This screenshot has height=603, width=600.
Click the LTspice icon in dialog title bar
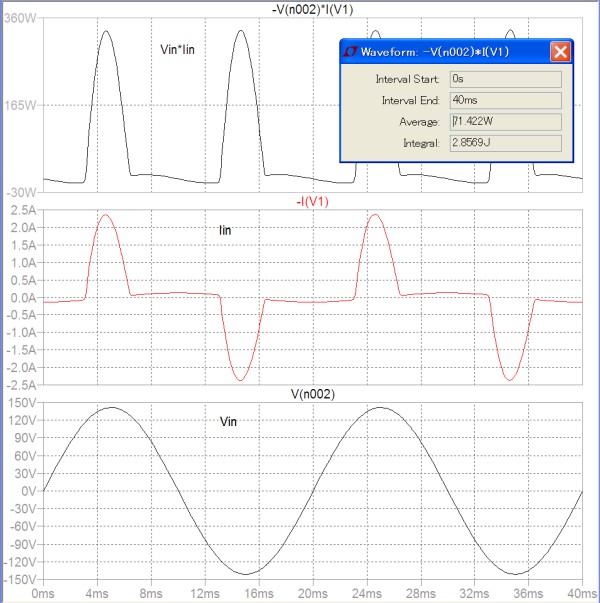[x=353, y=53]
